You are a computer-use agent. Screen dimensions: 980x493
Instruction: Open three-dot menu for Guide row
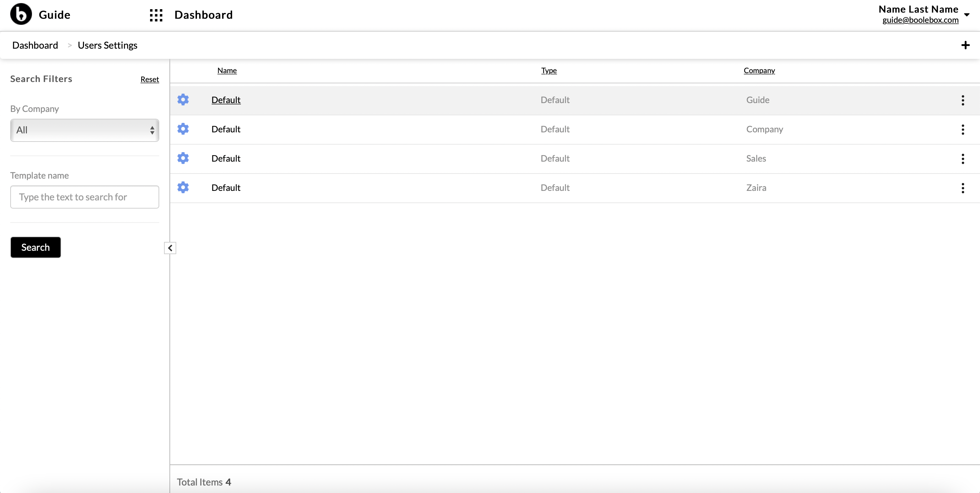(x=963, y=100)
